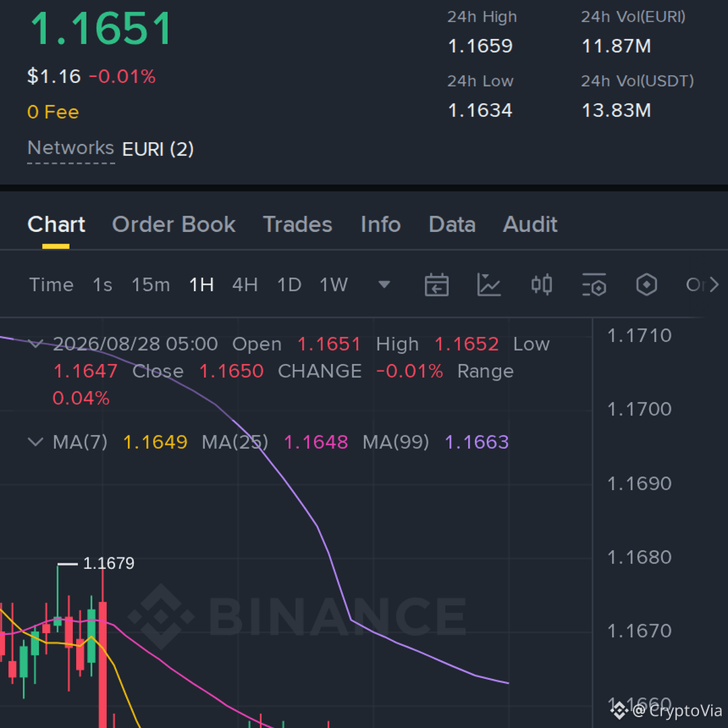Click the 1.1710 price axis label
The image size is (728, 728).
[x=639, y=335]
